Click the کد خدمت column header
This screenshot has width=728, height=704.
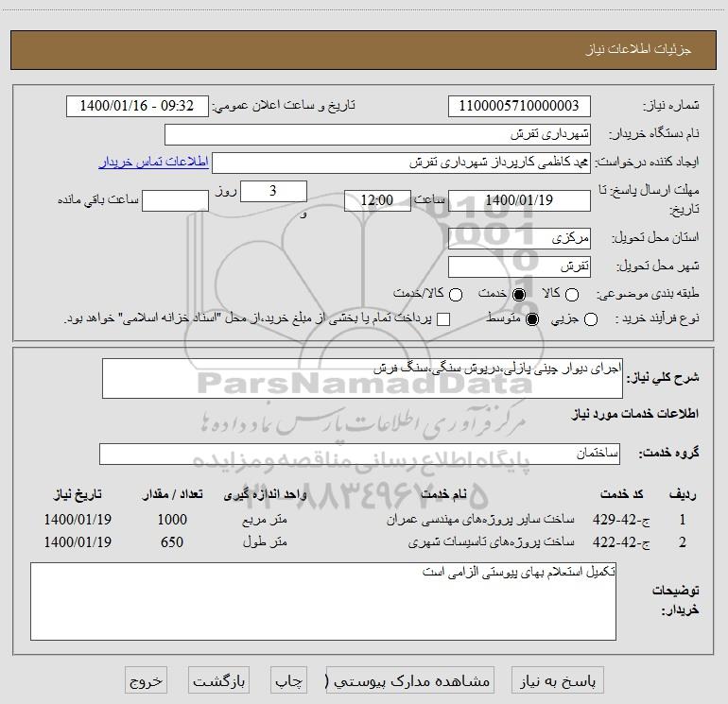[x=622, y=495]
